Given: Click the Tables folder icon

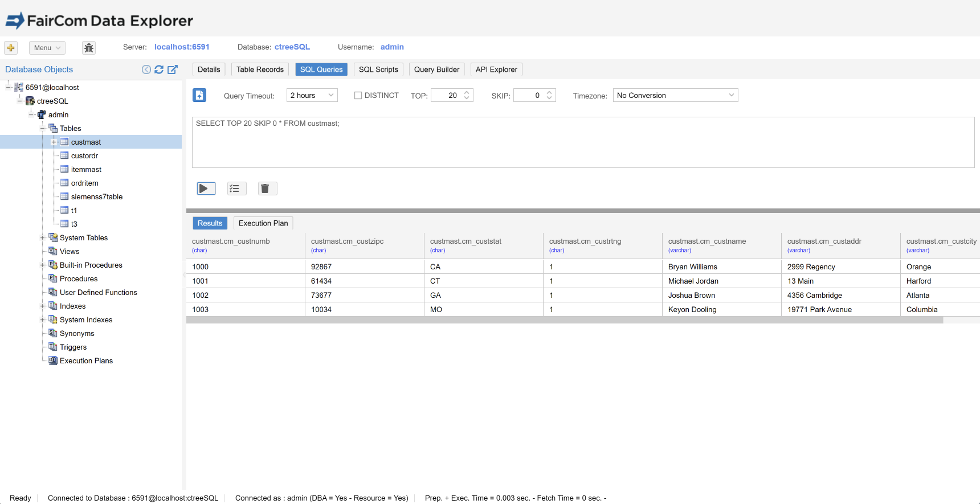Looking at the screenshot, I should 53,128.
